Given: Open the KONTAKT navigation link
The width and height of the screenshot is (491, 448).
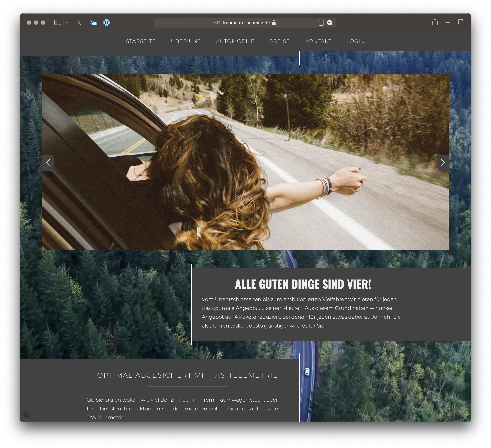Looking at the screenshot, I should [318, 41].
